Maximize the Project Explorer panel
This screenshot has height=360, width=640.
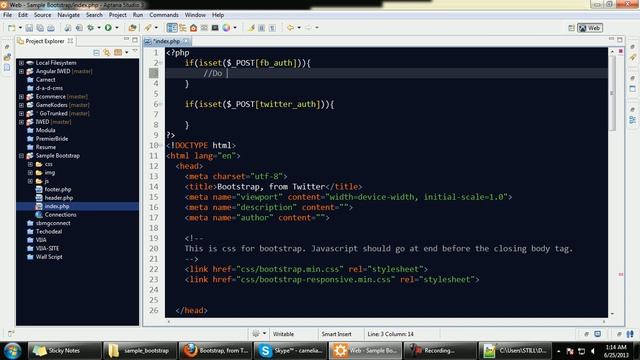pyautogui.click(x=135, y=40)
